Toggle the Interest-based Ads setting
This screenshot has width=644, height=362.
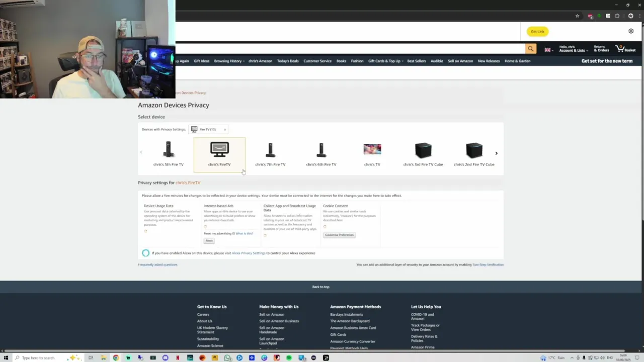click(205, 227)
